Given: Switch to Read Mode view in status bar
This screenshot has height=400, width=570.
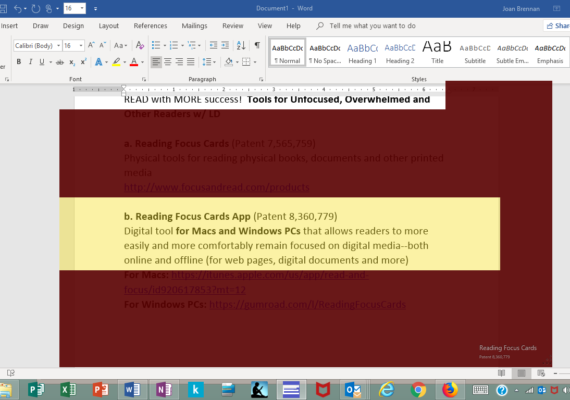Looking at the screenshot, I should (501, 373).
